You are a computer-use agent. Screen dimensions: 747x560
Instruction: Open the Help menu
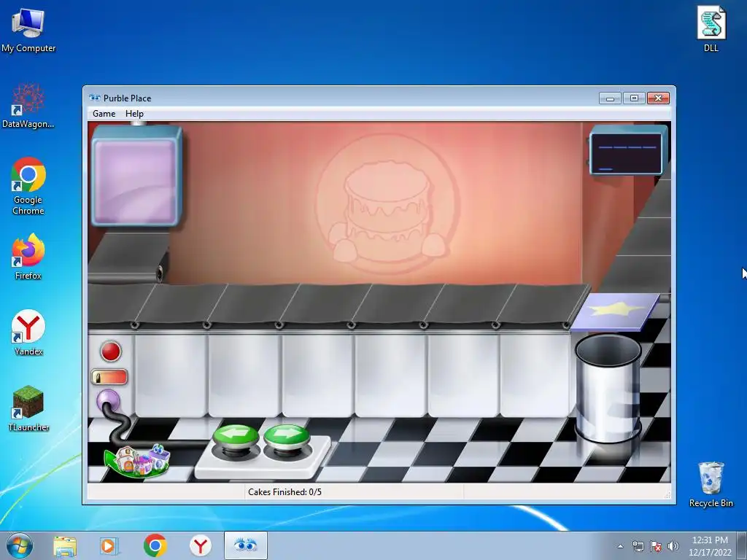pyautogui.click(x=134, y=114)
